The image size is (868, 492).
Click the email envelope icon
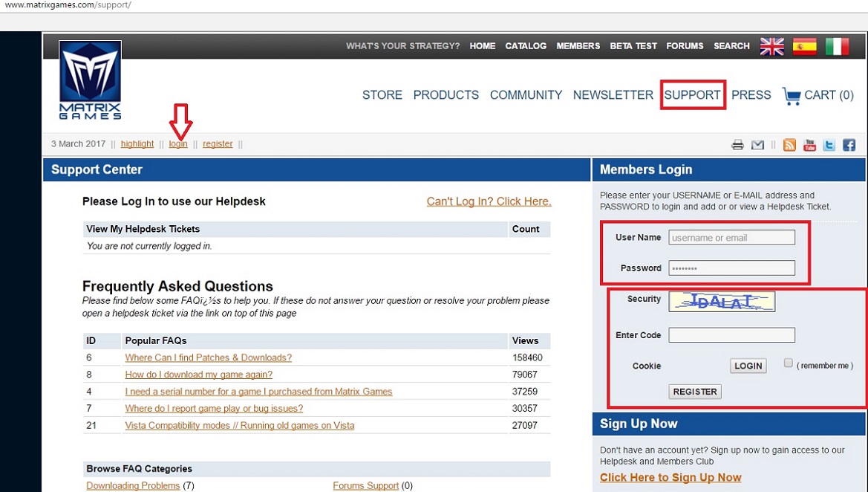[757, 145]
